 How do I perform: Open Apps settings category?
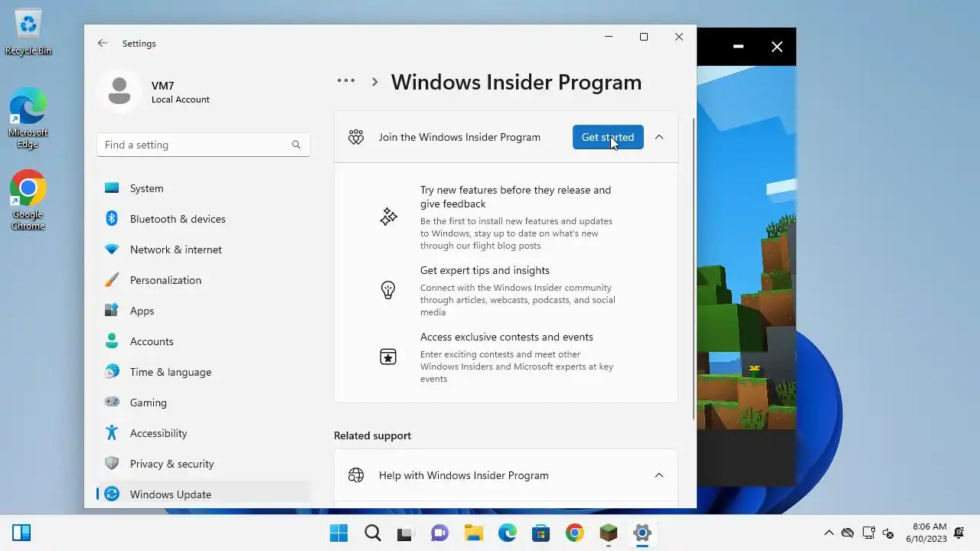coord(204,311)
